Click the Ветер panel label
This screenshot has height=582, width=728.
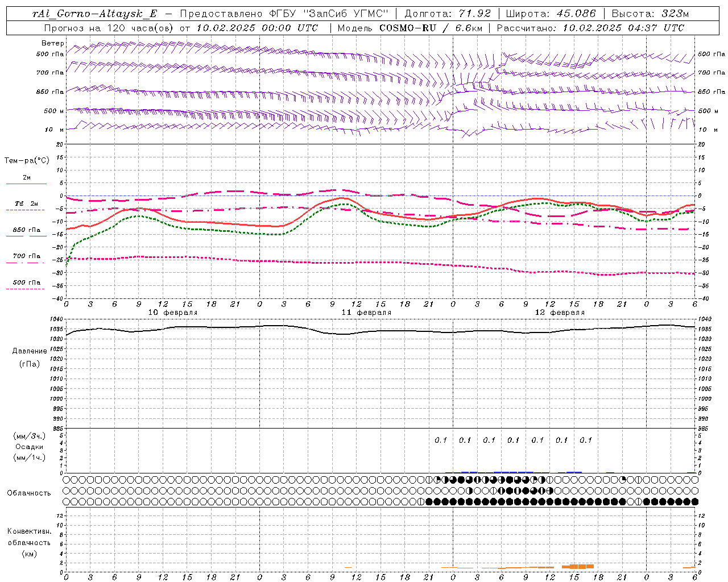point(53,43)
